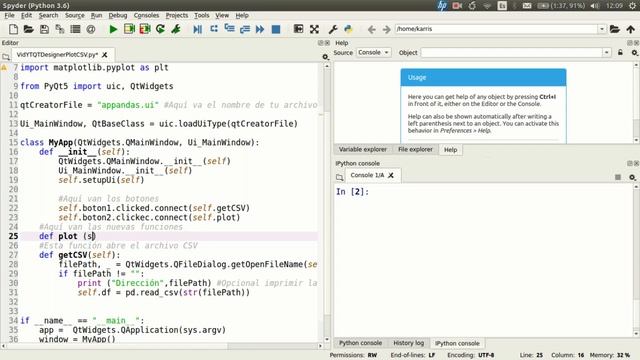Screen dimensions: 640x360
Task: Go back with left arrow icon
Action: pos(371,29)
